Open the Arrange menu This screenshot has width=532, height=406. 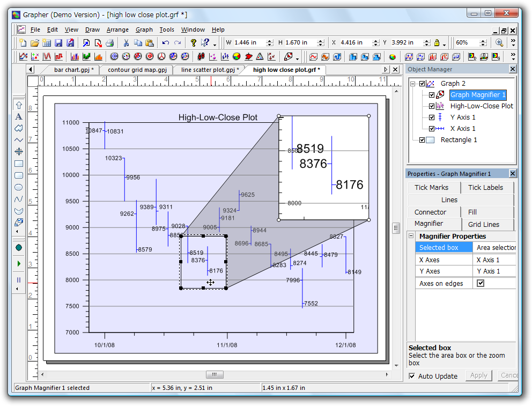click(x=117, y=29)
